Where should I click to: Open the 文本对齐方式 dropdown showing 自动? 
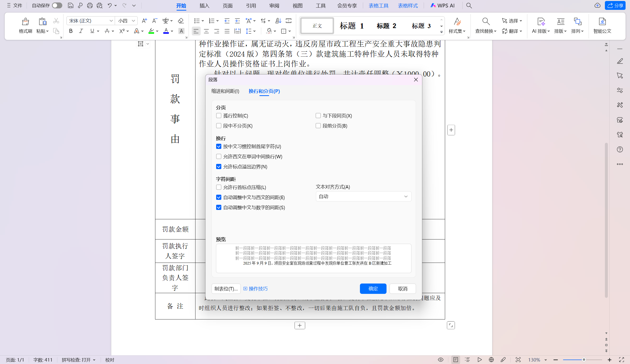click(x=364, y=196)
